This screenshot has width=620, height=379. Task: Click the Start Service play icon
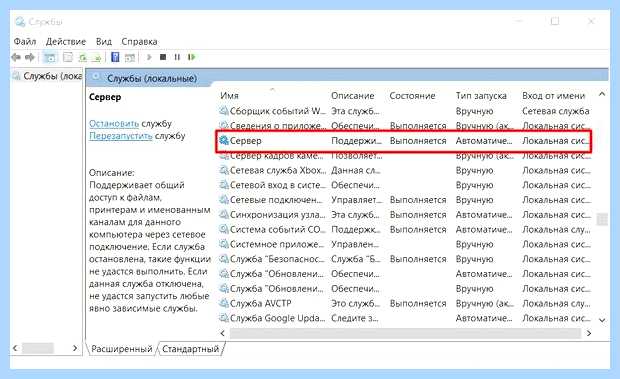149,57
